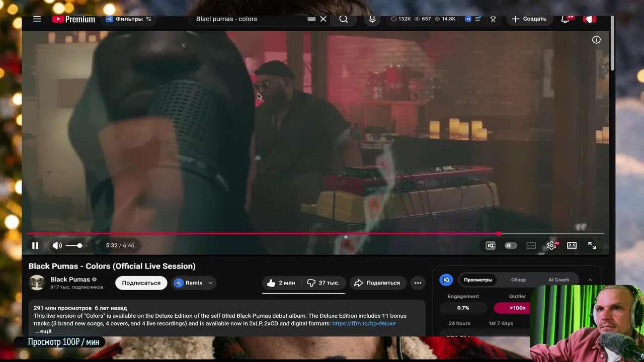Click the 291 млн просмотров view count

(63, 308)
